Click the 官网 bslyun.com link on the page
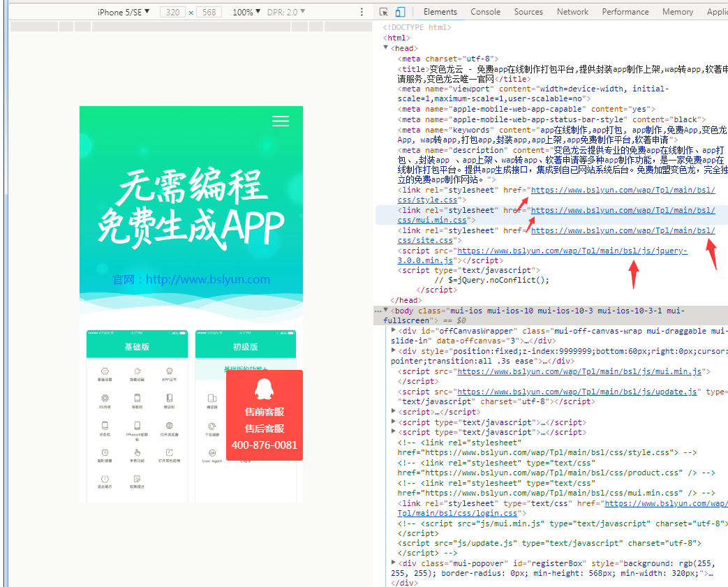The width and height of the screenshot is (728, 587). click(191, 280)
